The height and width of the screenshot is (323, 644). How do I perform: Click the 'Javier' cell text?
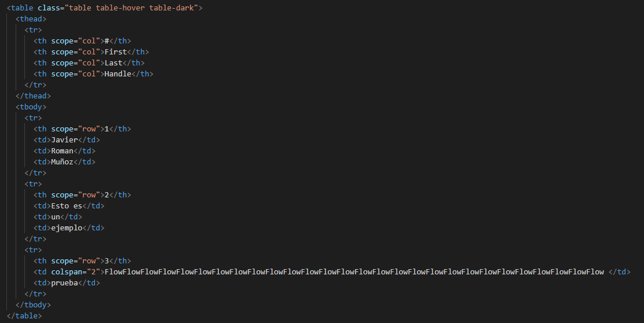point(64,140)
